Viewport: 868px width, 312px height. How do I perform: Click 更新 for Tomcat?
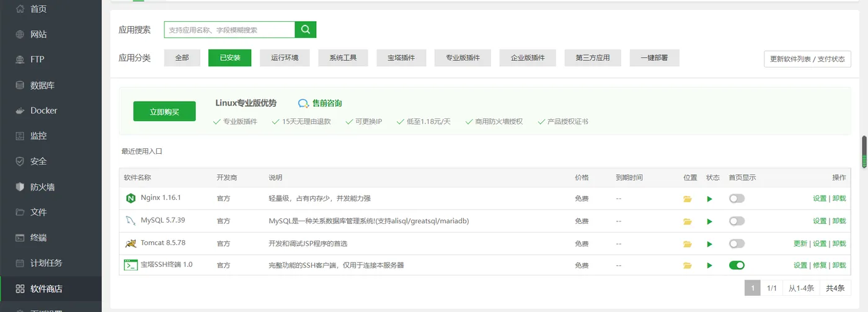coord(800,243)
